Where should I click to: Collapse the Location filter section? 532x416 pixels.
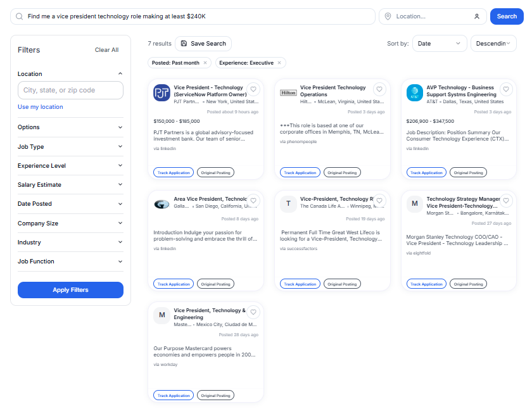coord(120,74)
